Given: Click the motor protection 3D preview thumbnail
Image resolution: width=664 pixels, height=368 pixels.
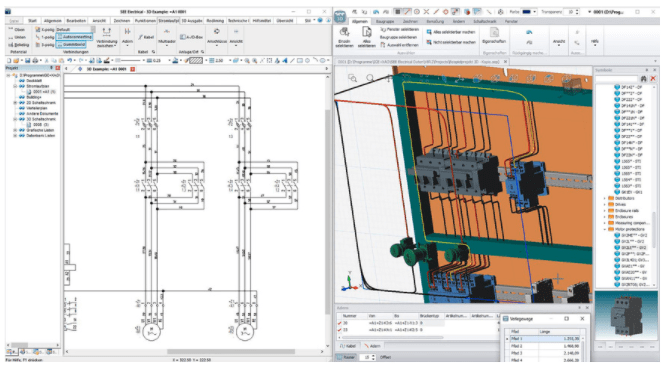Looking at the screenshot, I should (x=627, y=316).
